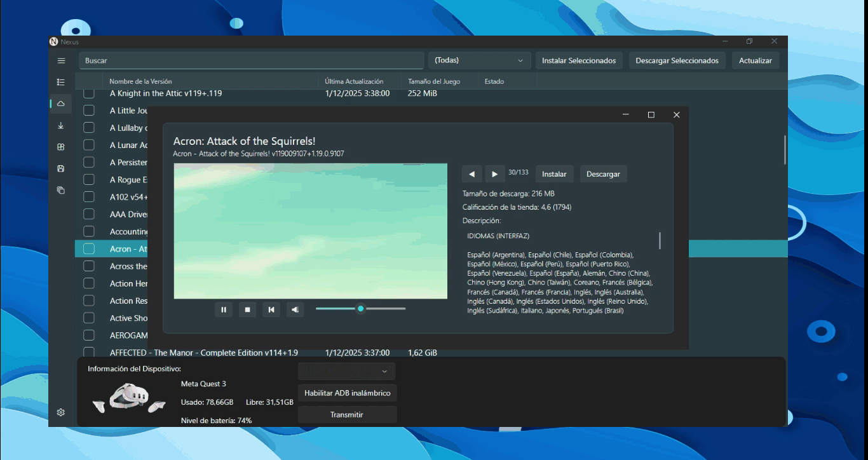
Task: Click Descargar Seleccionados button
Action: pyautogui.click(x=677, y=61)
